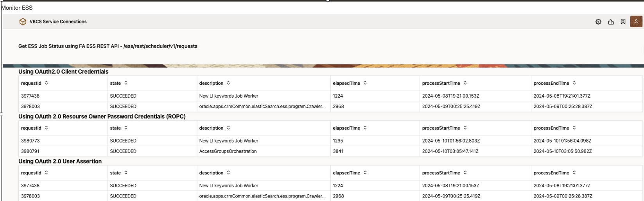Click the User Assertion state column header
The width and height of the screenshot is (644, 201).
pyautogui.click(x=115, y=173)
